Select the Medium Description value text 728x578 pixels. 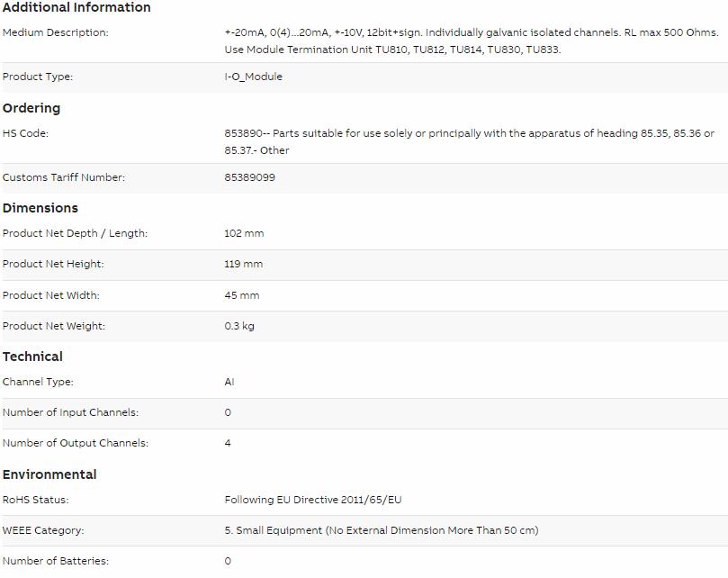[472, 41]
